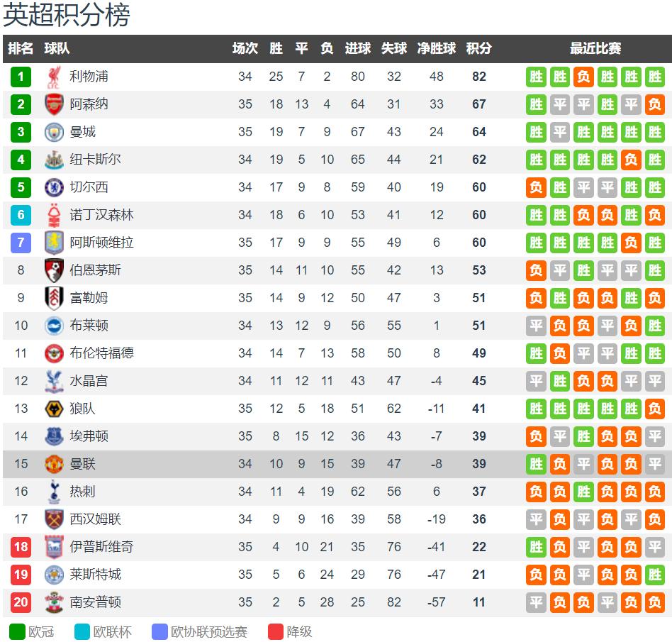Click the Liverpool club crest icon

click(x=54, y=77)
